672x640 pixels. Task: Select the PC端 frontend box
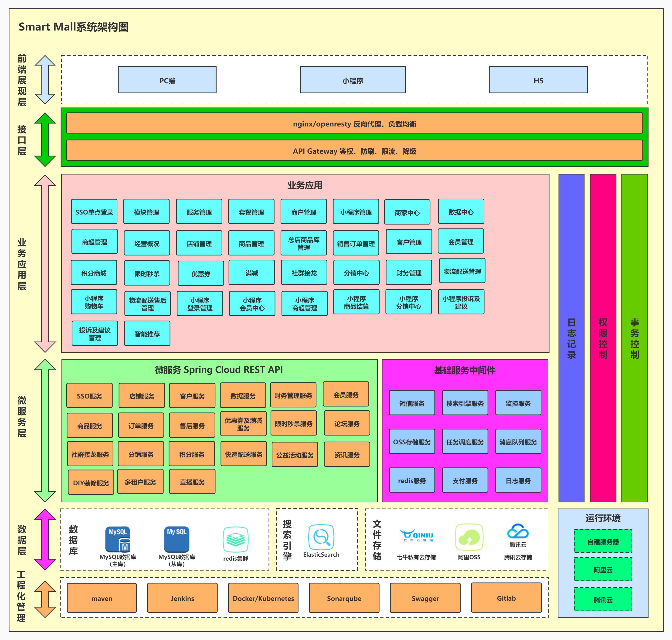[x=167, y=80]
